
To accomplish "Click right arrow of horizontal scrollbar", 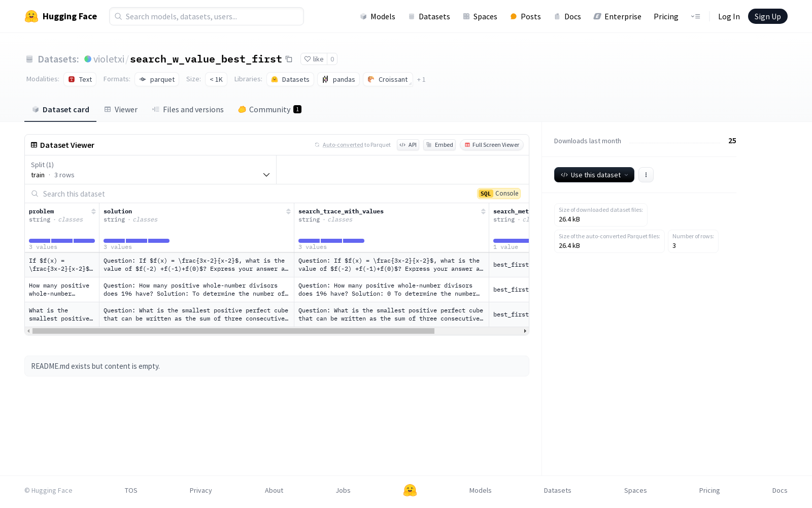I will click(x=525, y=331).
